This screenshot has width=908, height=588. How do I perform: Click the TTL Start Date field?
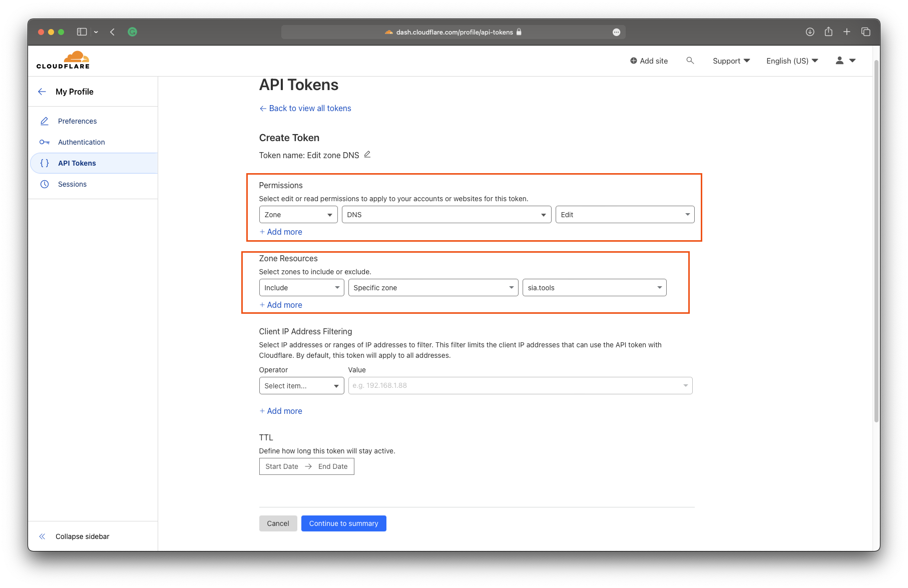(282, 466)
